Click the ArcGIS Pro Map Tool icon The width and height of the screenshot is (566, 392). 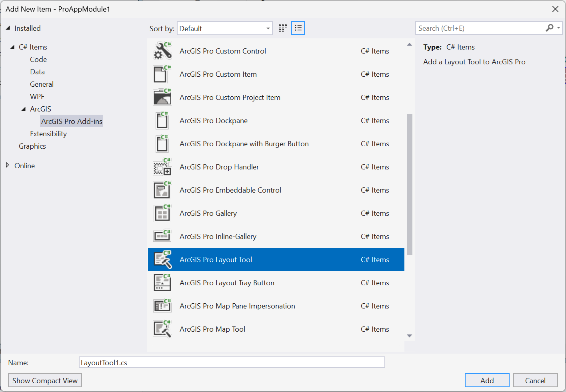162,329
